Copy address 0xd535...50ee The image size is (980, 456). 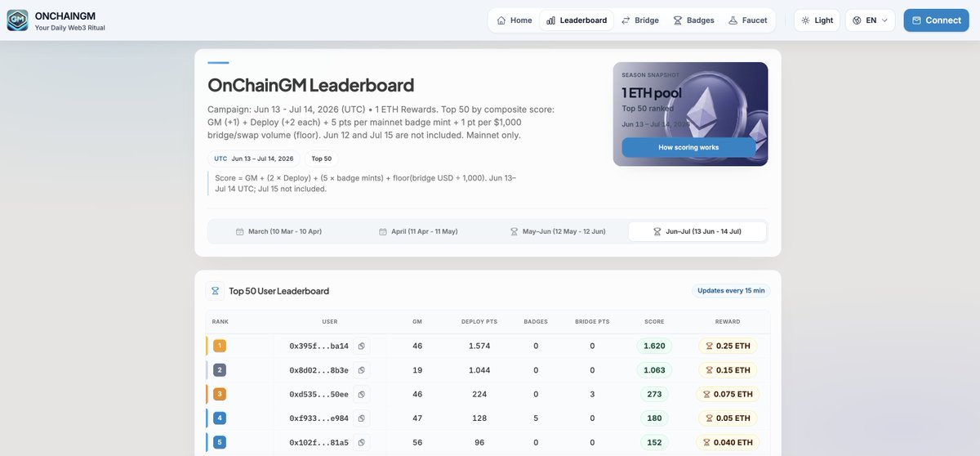[362, 395]
